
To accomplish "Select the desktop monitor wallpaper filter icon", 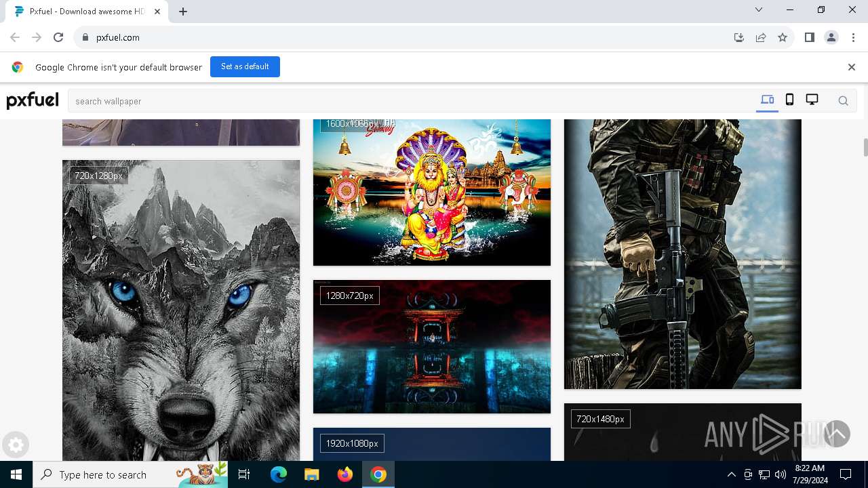I will point(812,100).
